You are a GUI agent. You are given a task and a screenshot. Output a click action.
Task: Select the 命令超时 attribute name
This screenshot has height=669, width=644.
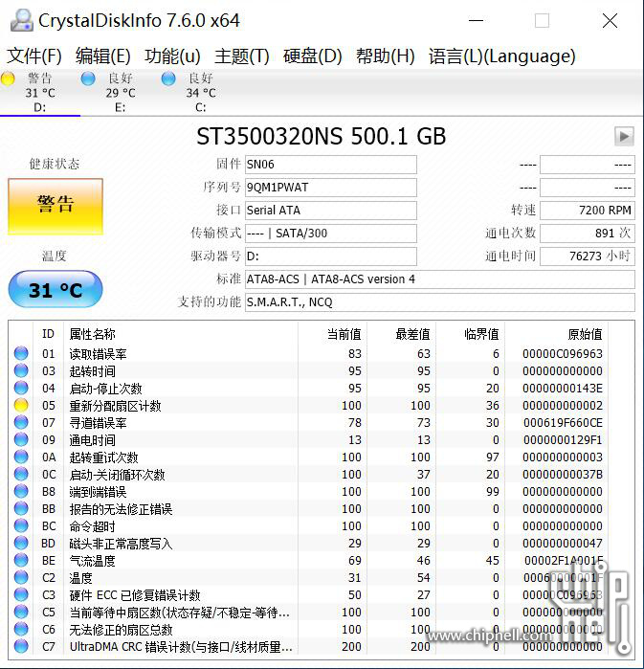pos(92,526)
